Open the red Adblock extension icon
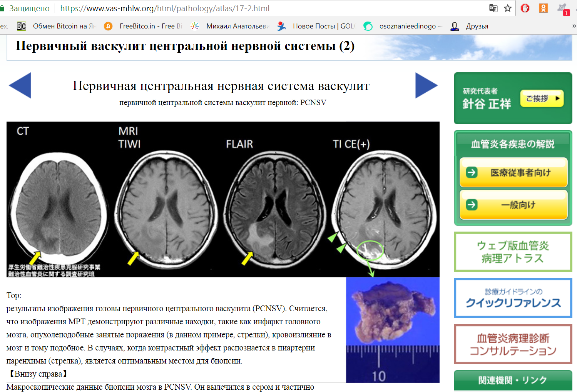The width and height of the screenshot is (577, 392). (x=525, y=8)
